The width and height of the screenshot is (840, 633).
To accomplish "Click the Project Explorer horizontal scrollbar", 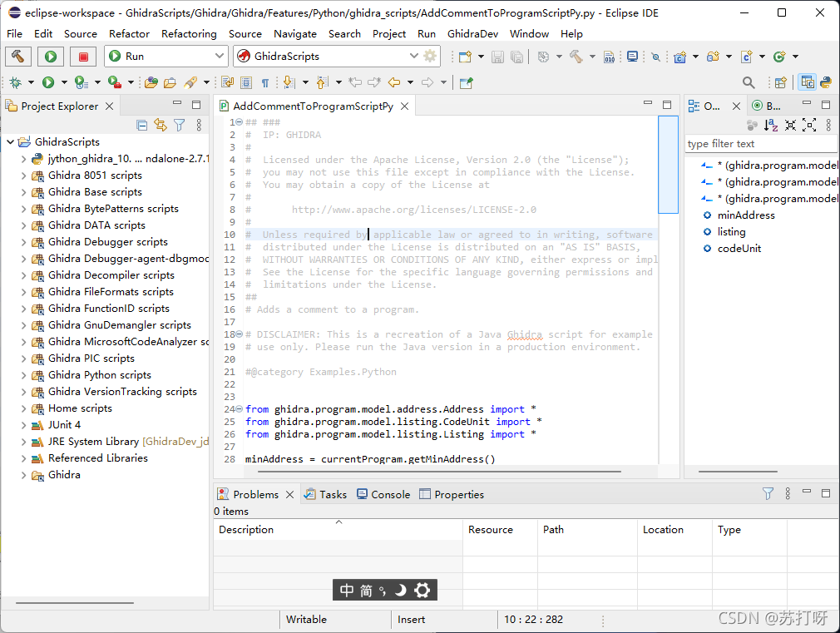I will 75,603.
